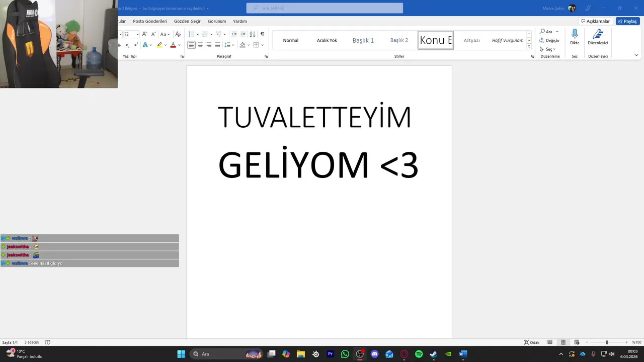
Task: Open Değiştir replace dialog
Action: pyautogui.click(x=549, y=40)
